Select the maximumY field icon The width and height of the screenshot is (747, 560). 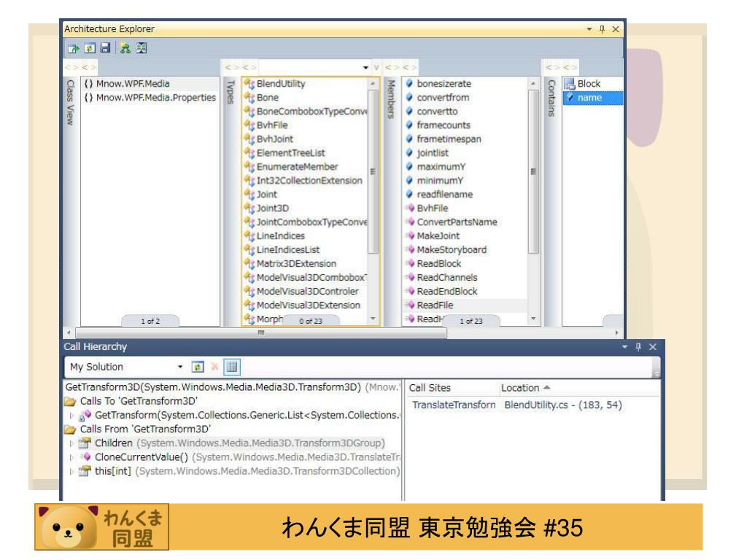[x=409, y=167]
